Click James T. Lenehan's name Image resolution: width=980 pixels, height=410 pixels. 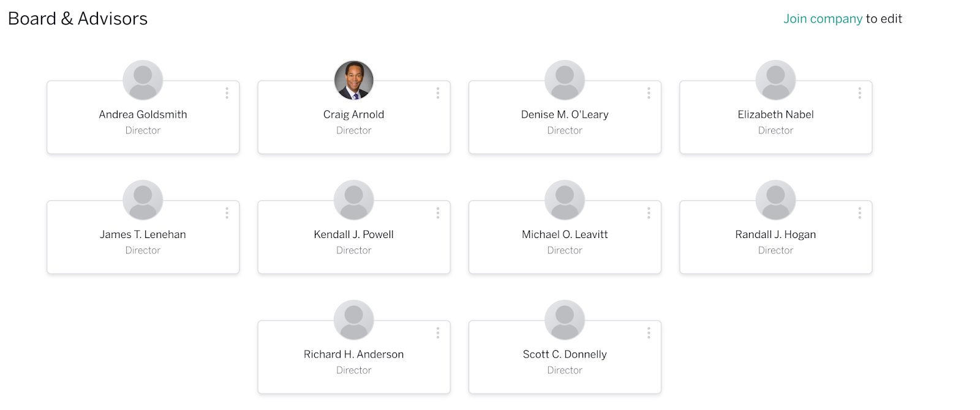(x=143, y=234)
